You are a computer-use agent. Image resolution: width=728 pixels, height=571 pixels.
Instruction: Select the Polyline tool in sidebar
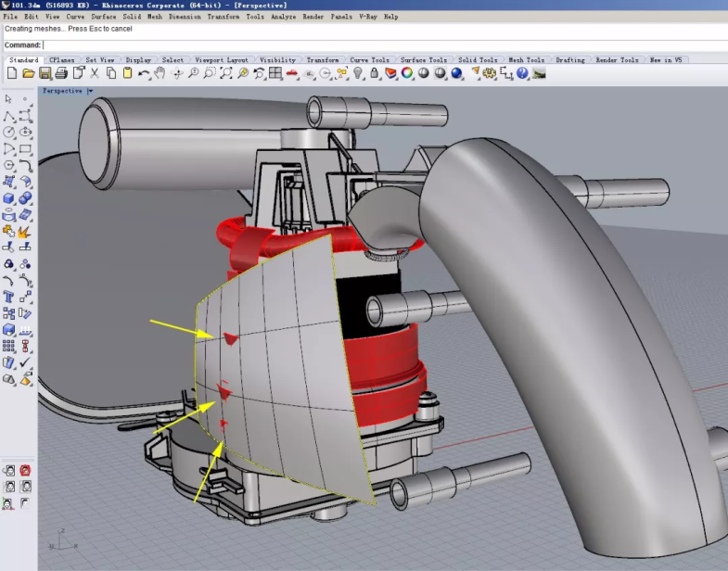pos(9,116)
